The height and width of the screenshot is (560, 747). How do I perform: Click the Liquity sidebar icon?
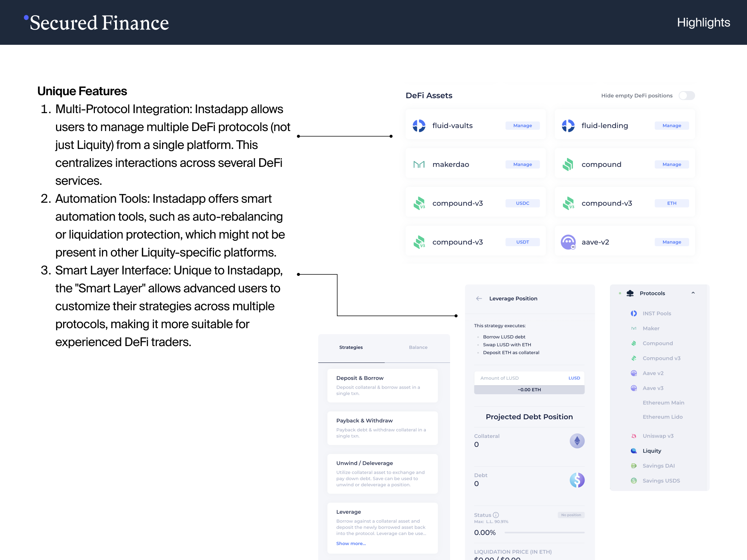(634, 451)
